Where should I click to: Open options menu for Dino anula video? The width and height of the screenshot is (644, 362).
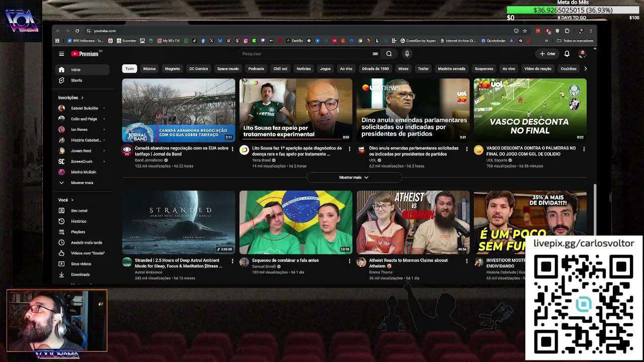coord(467,149)
